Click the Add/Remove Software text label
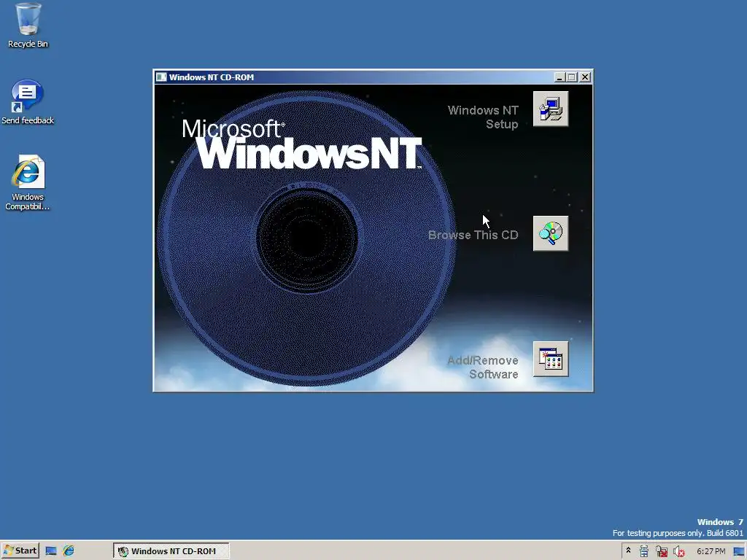This screenshot has height=560, width=747. 483,367
